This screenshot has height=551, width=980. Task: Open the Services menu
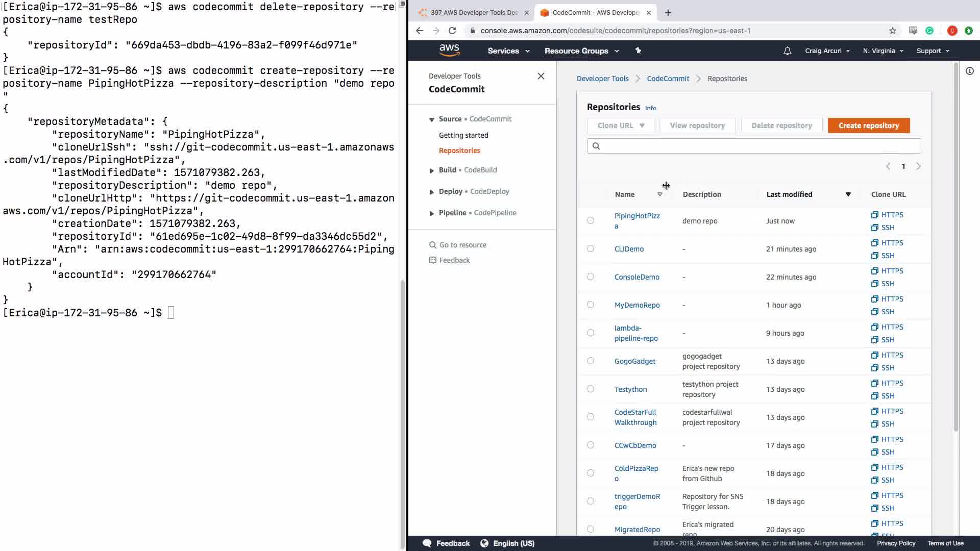pos(508,51)
